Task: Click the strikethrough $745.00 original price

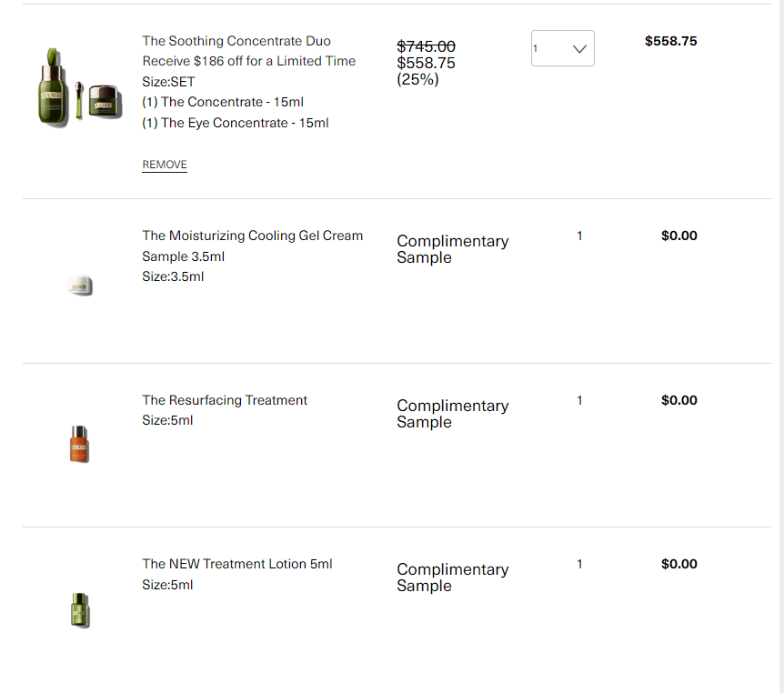Action: [426, 46]
